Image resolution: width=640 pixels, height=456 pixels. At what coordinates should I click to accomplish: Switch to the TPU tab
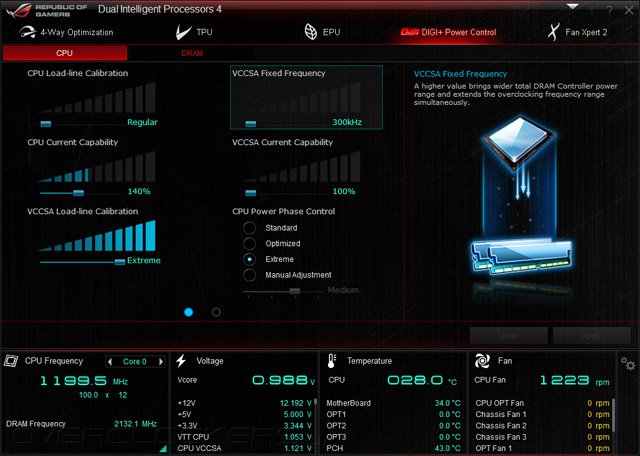pyautogui.click(x=194, y=32)
